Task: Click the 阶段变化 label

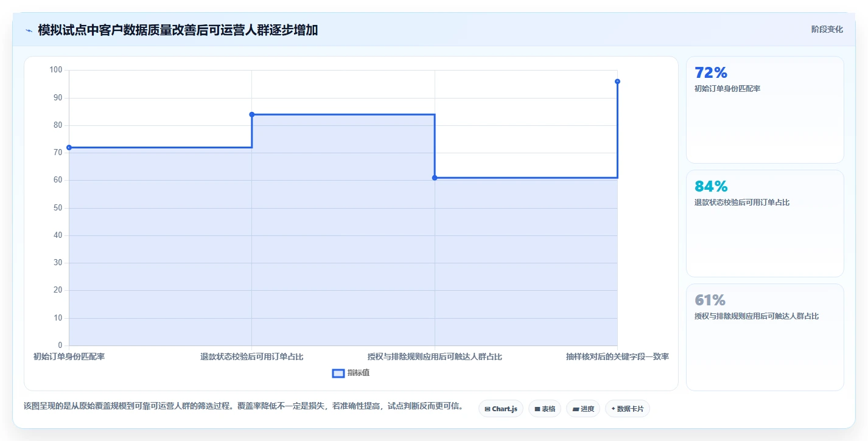Action: [827, 29]
